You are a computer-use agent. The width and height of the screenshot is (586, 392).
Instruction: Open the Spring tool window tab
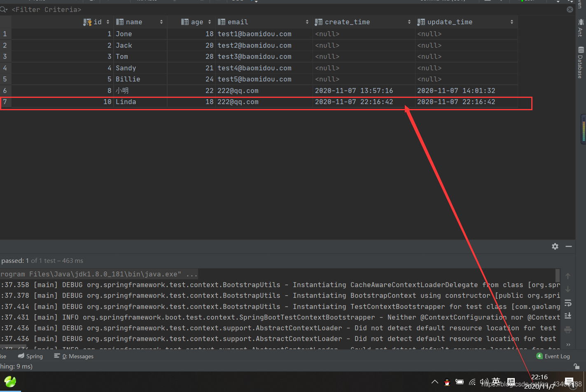coord(30,356)
